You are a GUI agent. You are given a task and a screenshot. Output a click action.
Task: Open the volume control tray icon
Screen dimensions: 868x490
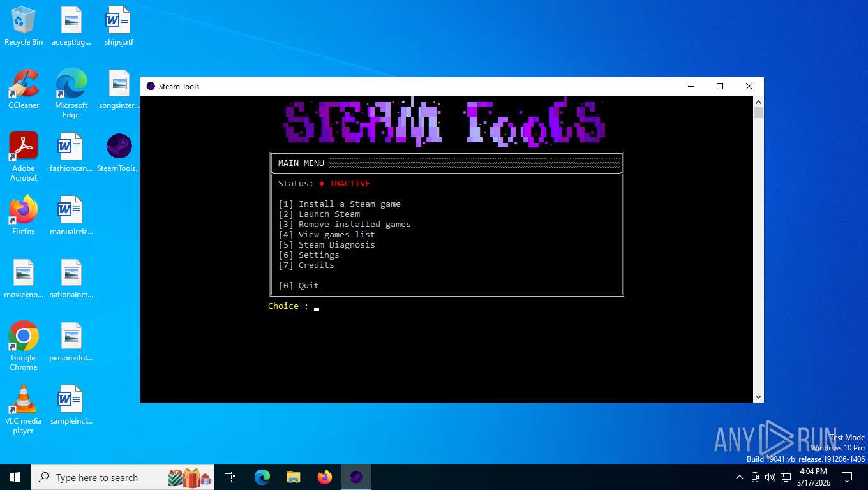770,477
